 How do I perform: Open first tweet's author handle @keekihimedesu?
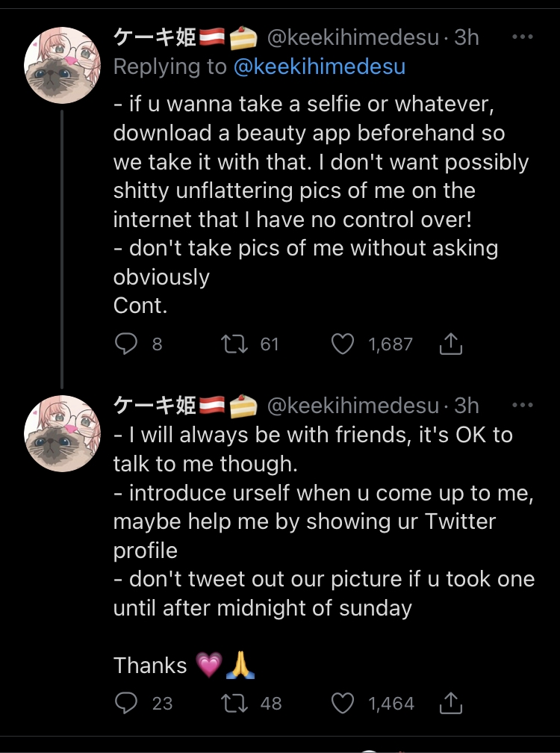352,37
